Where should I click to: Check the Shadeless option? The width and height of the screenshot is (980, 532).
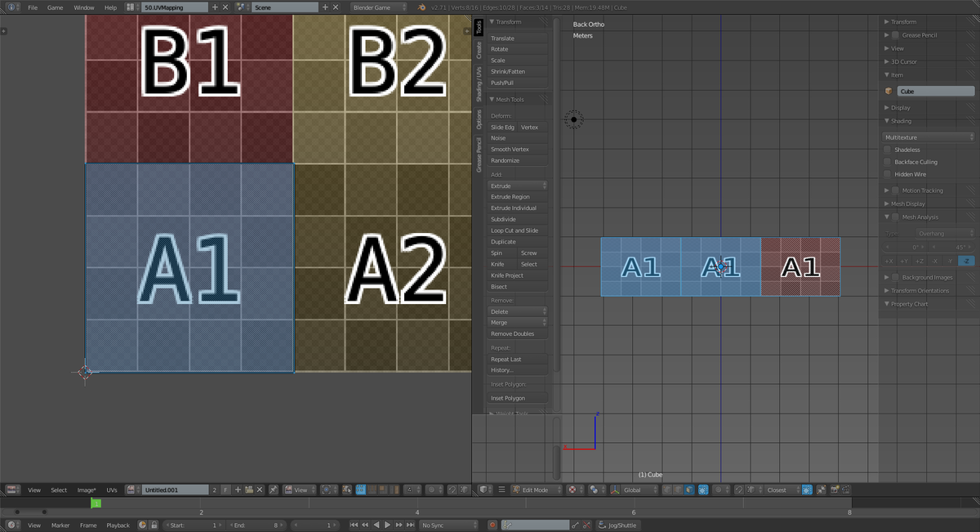tap(889, 150)
